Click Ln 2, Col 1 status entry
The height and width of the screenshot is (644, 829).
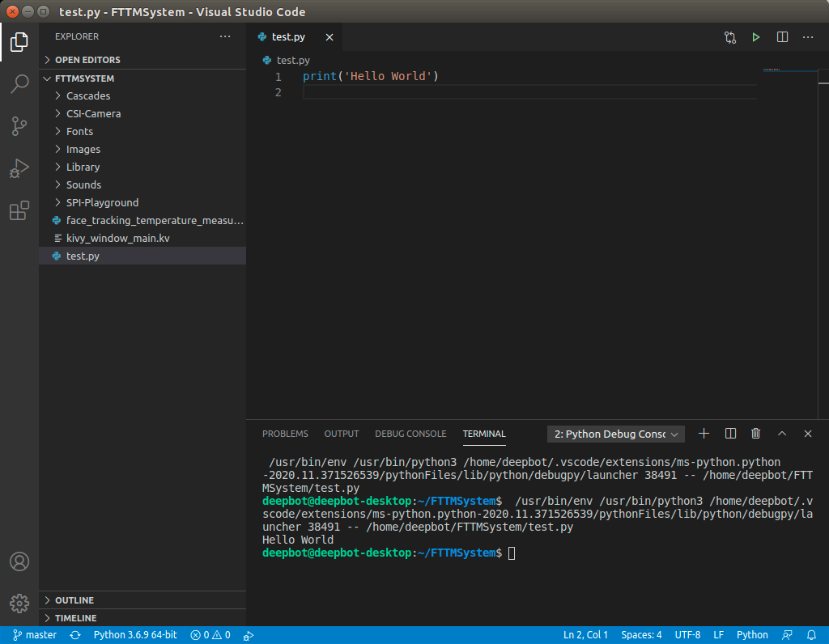585,635
